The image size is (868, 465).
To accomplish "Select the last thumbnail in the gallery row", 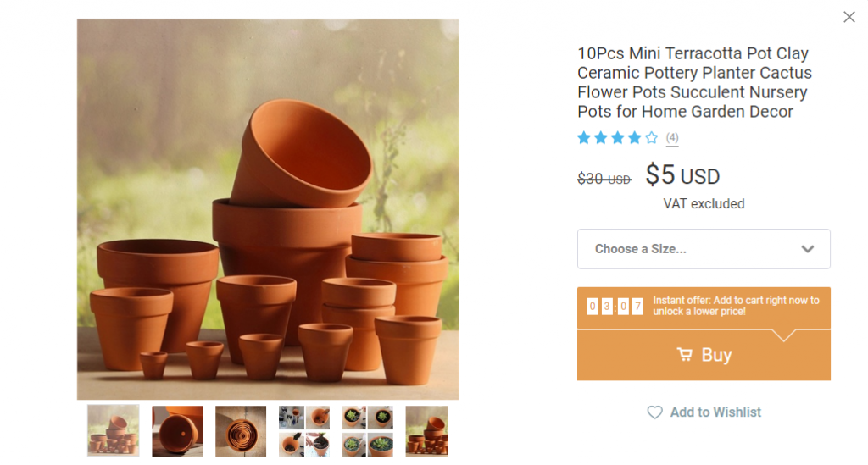I will point(427,430).
